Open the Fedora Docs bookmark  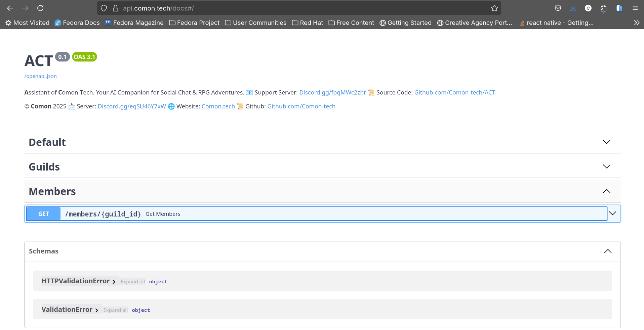coord(77,23)
